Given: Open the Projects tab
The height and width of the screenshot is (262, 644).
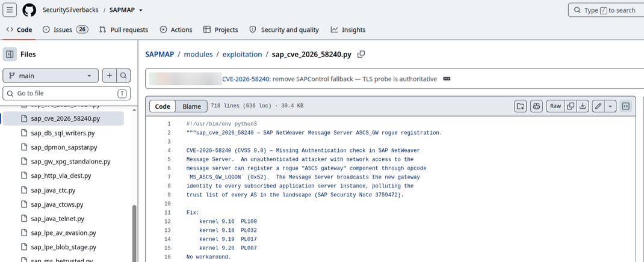Looking at the screenshot, I should click(220, 29).
